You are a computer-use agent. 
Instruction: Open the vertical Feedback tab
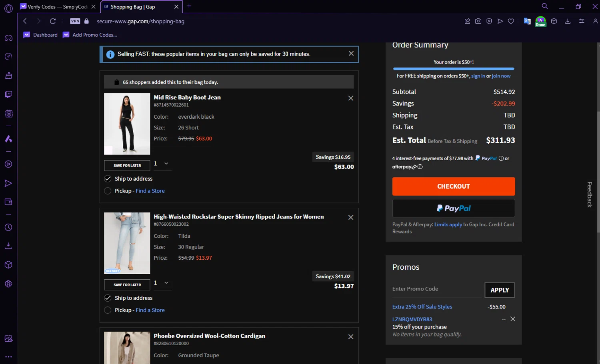[x=589, y=195]
